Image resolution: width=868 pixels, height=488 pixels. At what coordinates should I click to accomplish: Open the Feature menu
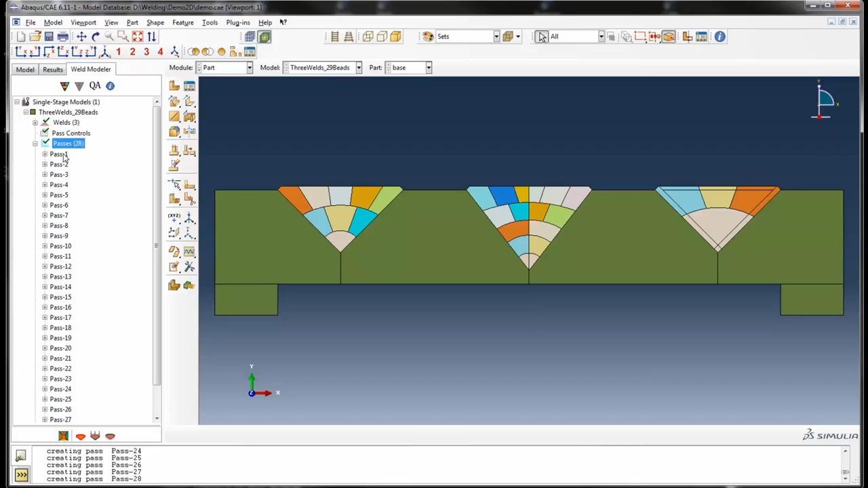183,22
